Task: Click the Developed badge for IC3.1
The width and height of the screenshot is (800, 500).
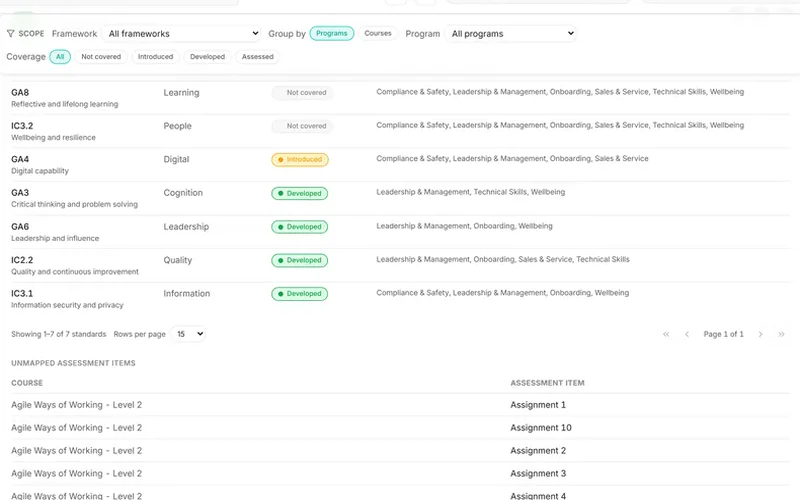Action: tap(299, 294)
